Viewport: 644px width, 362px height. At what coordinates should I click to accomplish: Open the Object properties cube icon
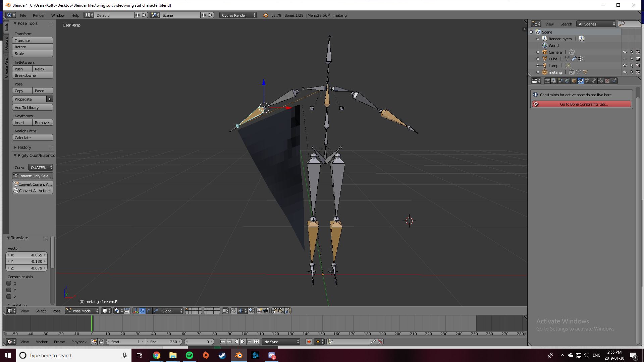pyautogui.click(x=574, y=81)
